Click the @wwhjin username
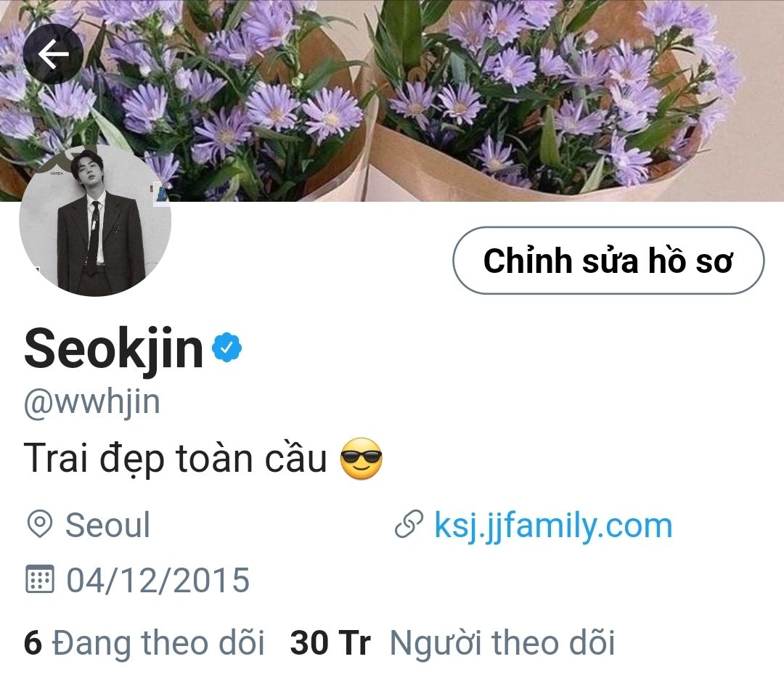The height and width of the screenshot is (691, 784). pyautogui.click(x=92, y=402)
